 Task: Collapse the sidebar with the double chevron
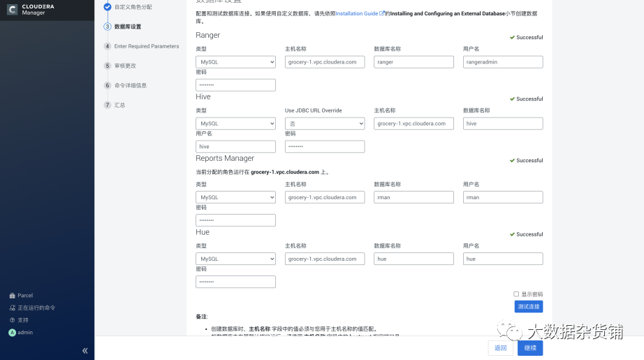click(x=85, y=350)
